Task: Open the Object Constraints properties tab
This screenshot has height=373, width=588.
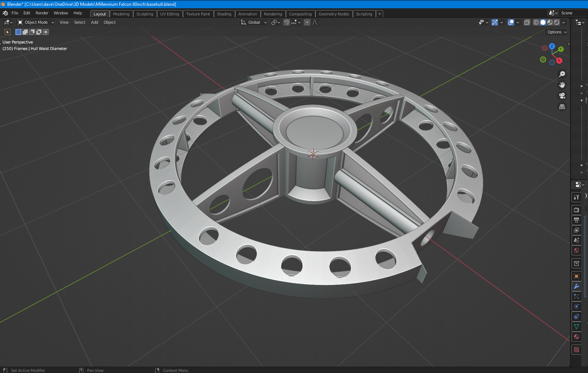Action: (x=576, y=317)
